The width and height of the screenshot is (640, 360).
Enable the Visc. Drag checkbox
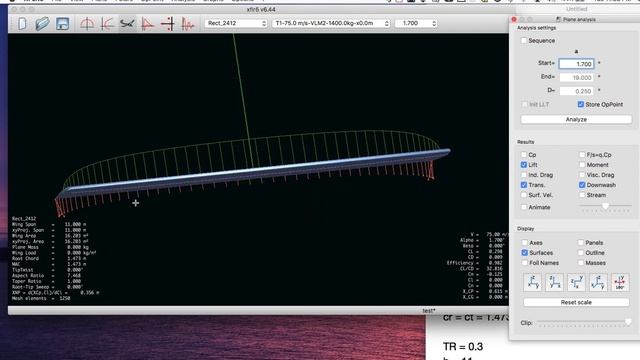point(582,175)
